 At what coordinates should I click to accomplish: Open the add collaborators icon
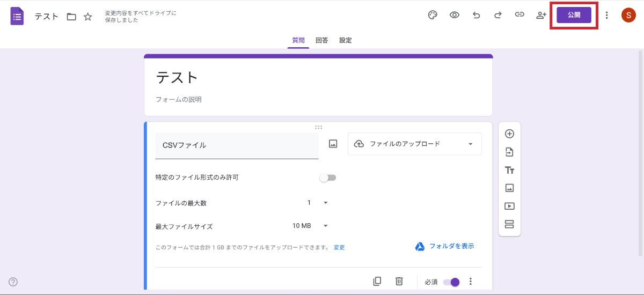[541, 15]
